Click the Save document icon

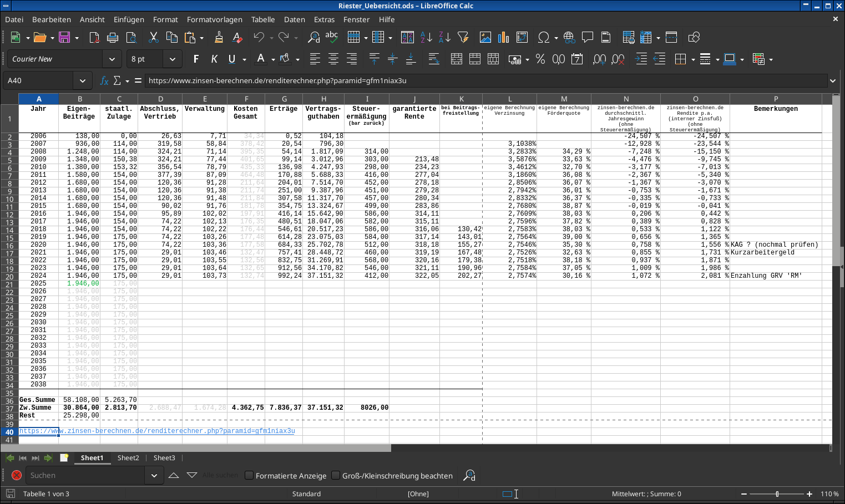click(x=64, y=38)
